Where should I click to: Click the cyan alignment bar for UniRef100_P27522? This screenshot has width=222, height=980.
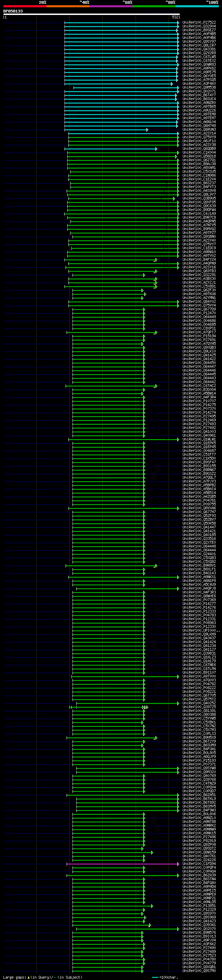122,23
